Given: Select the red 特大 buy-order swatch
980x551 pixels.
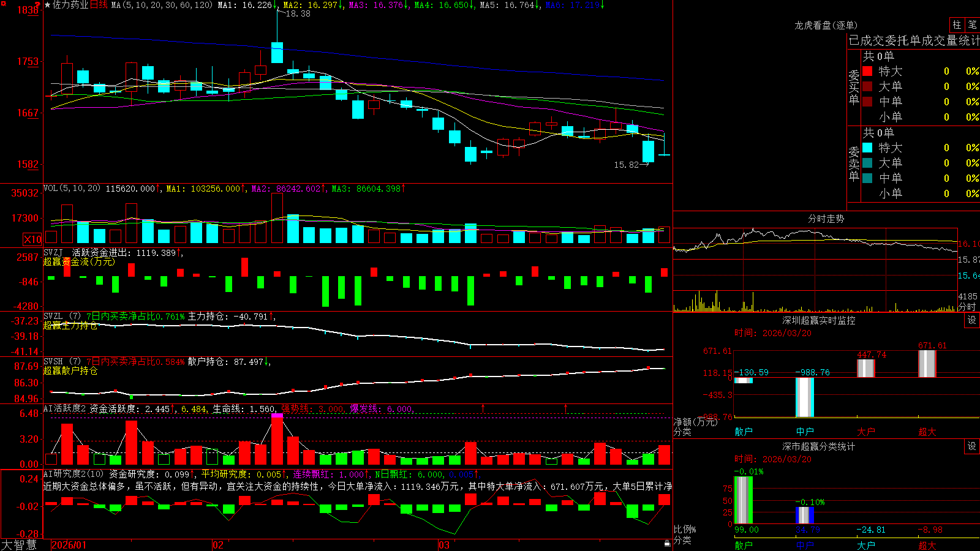Looking at the screenshot, I should 867,71.
